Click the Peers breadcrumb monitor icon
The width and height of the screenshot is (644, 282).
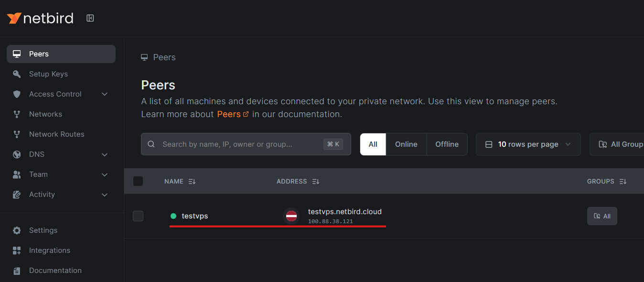pos(144,57)
